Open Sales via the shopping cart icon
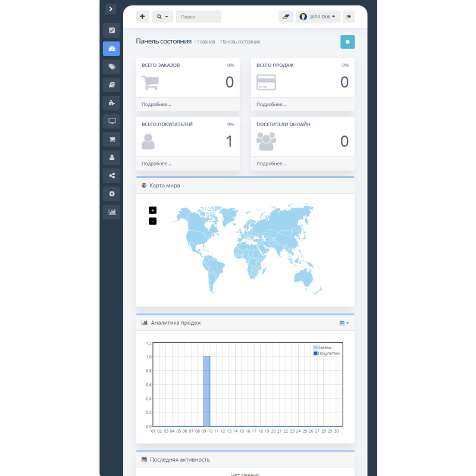476x476 pixels. [111, 139]
